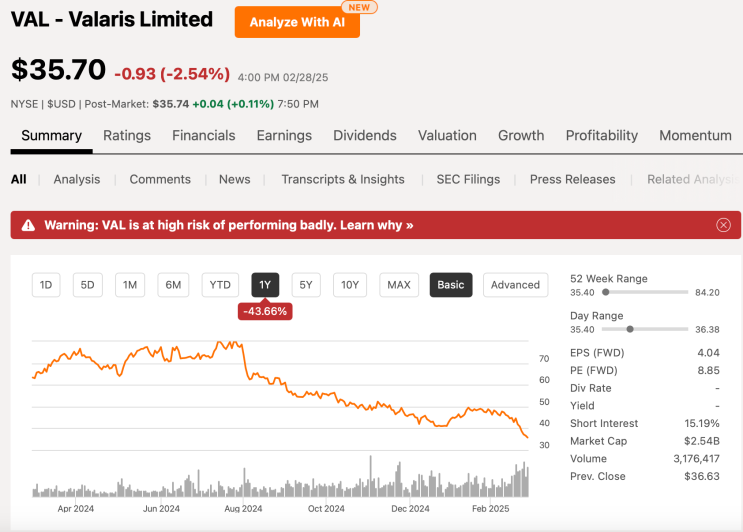This screenshot has width=743, height=532.
Task: Filter feed by News
Action: pyautogui.click(x=235, y=180)
